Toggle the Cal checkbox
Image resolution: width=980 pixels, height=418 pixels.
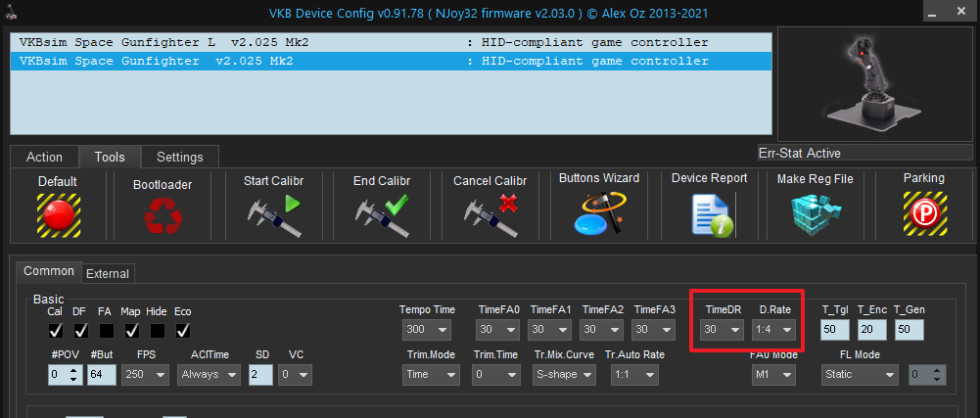(x=56, y=329)
